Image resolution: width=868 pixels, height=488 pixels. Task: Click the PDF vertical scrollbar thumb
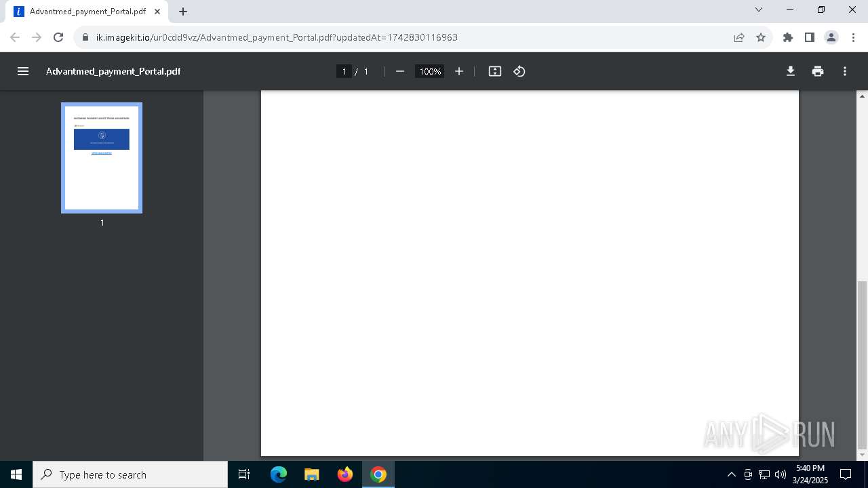(x=863, y=364)
